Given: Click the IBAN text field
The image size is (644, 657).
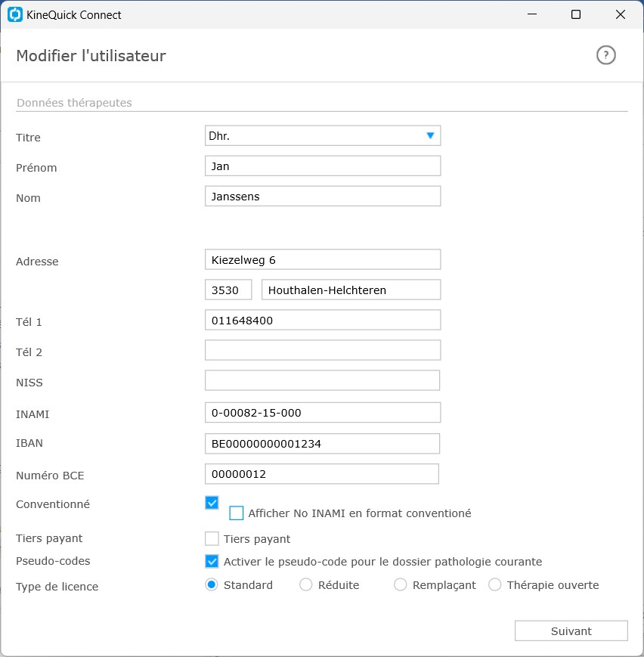Looking at the screenshot, I should pos(322,443).
